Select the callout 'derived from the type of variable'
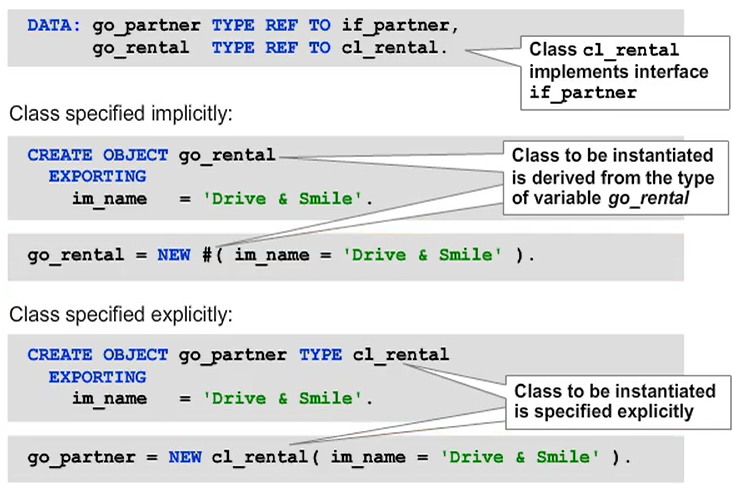Image resolution: width=733 pixels, height=488 pixels. tap(613, 178)
